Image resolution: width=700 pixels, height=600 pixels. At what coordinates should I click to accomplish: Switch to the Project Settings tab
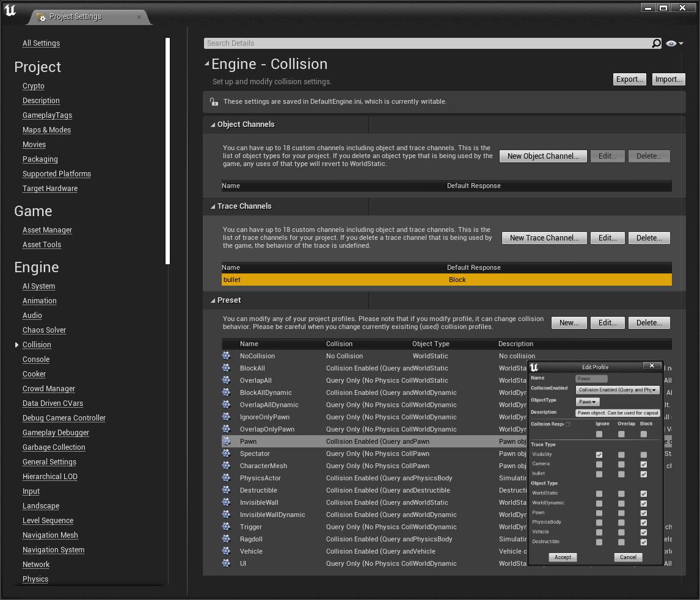coord(75,16)
